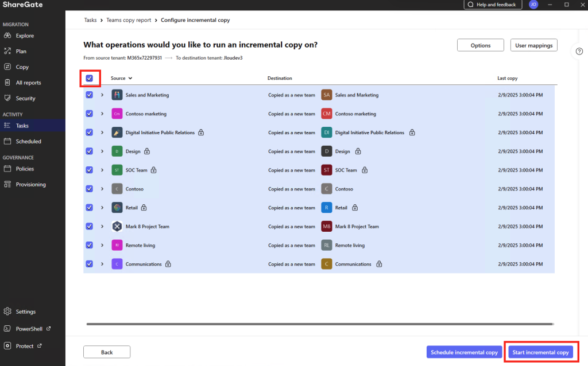The image size is (588, 366).
Task: Click the SOC Team source icon
Action: (x=117, y=170)
